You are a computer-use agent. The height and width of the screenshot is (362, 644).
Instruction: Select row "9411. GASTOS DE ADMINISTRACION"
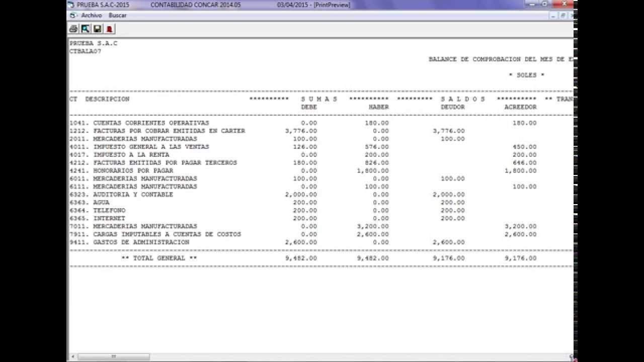click(303, 242)
